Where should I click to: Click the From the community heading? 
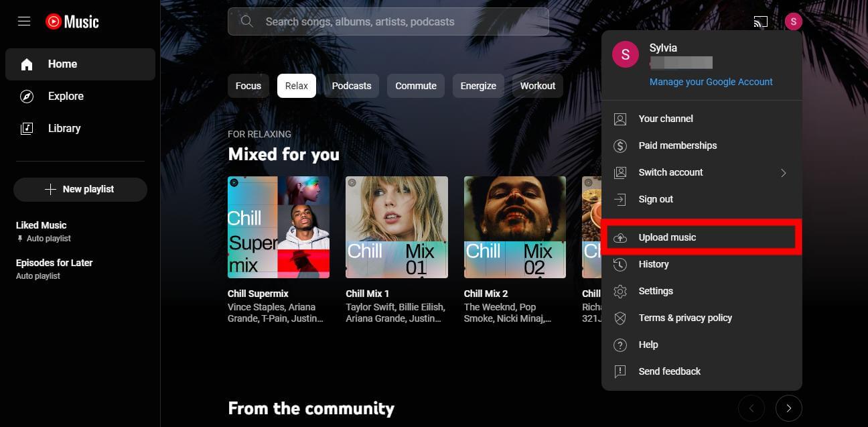pos(311,408)
